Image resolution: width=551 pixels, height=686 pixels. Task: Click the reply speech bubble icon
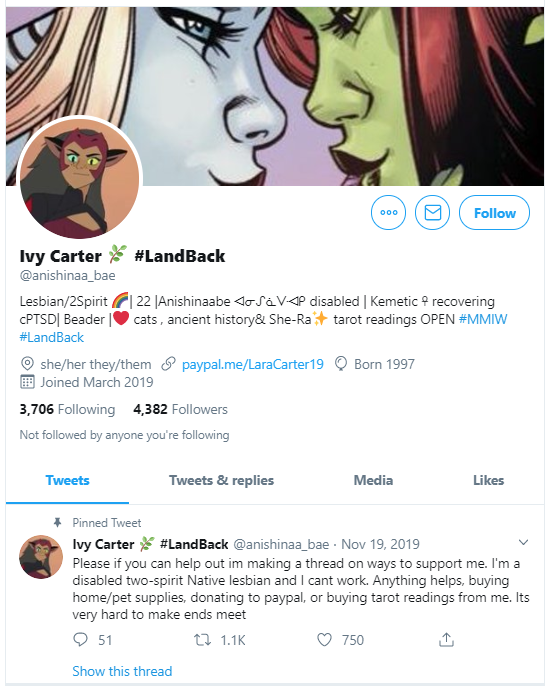[x=80, y=640]
